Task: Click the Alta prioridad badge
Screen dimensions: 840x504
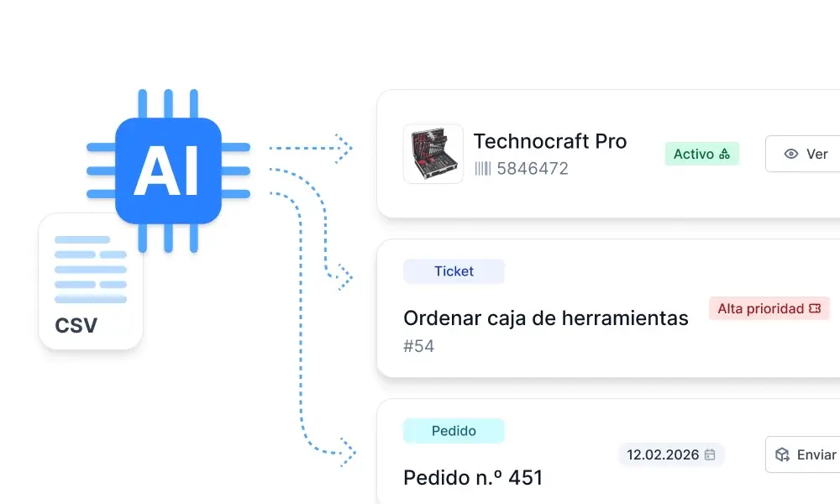Action: click(x=769, y=308)
